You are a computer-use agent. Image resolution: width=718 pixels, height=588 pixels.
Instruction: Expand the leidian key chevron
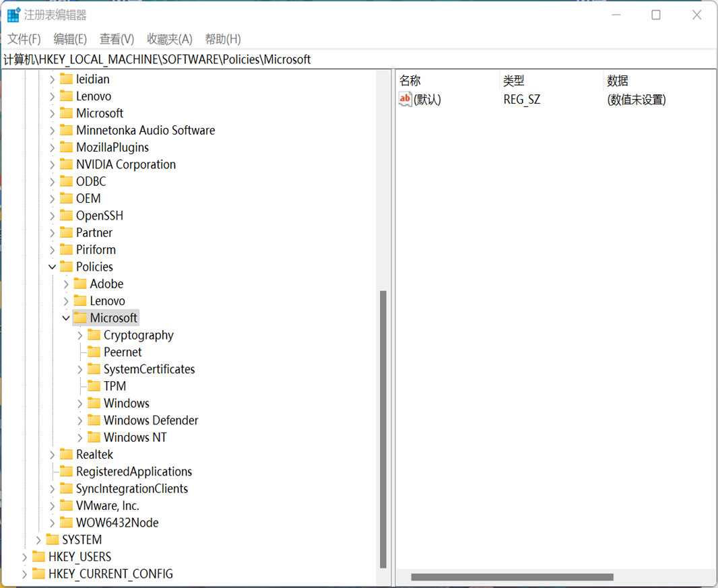coord(53,79)
